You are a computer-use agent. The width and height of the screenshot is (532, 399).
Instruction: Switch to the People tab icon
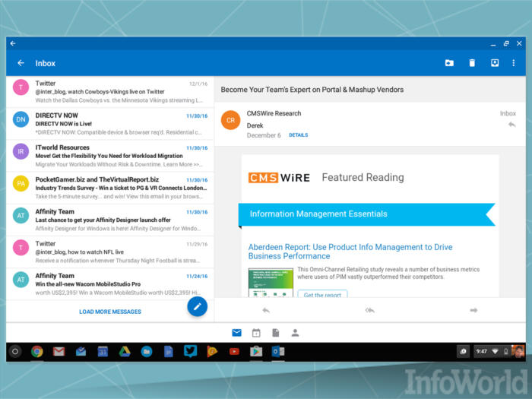tap(295, 333)
